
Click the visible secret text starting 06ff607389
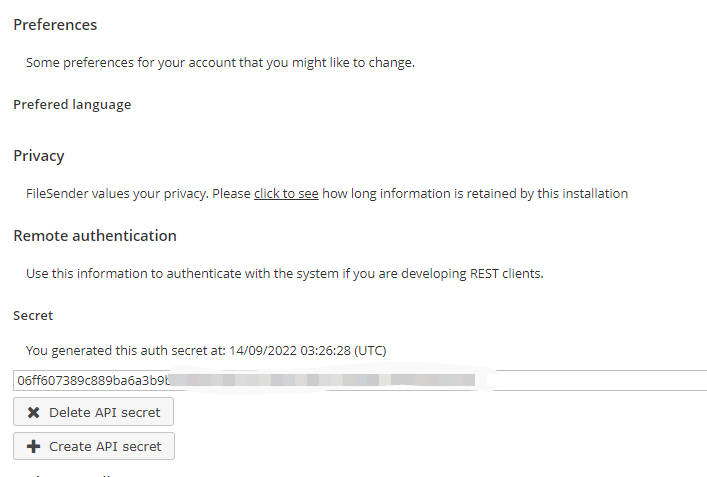(90, 381)
